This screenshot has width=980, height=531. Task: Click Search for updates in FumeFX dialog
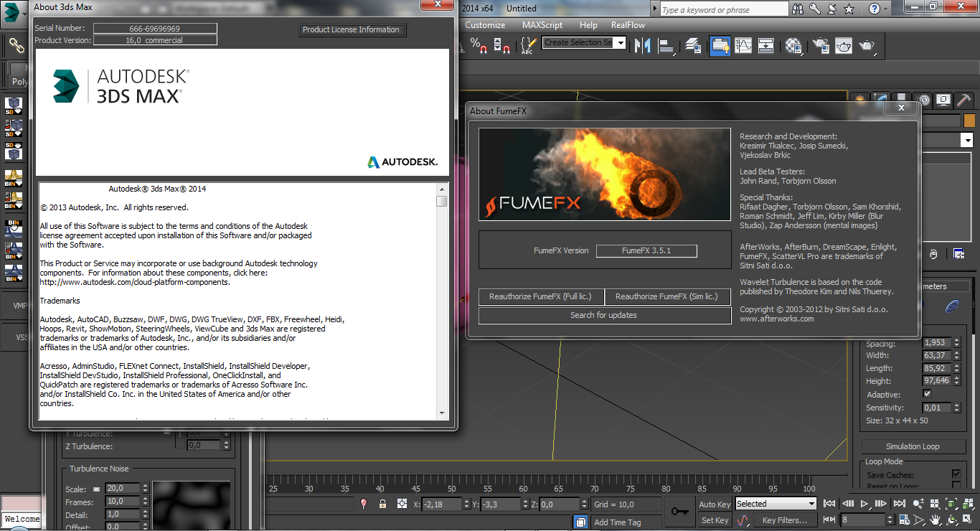604,315
